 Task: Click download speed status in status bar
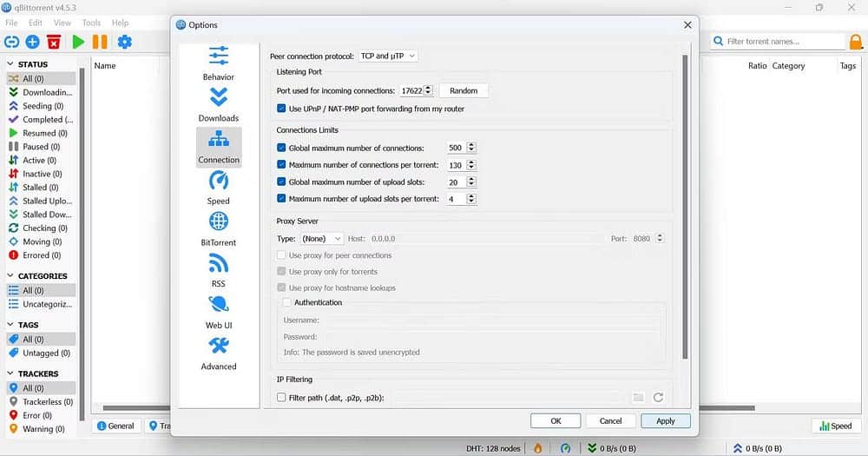click(x=611, y=448)
